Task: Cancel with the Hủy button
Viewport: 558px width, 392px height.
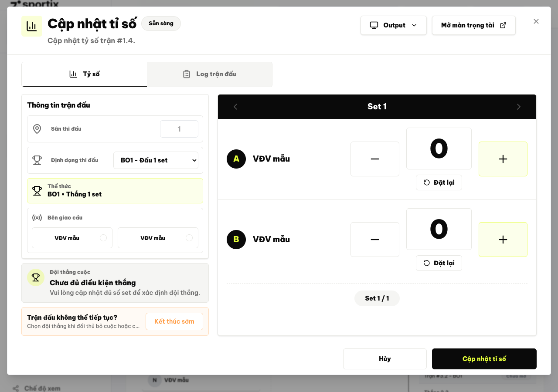Action: point(385,359)
